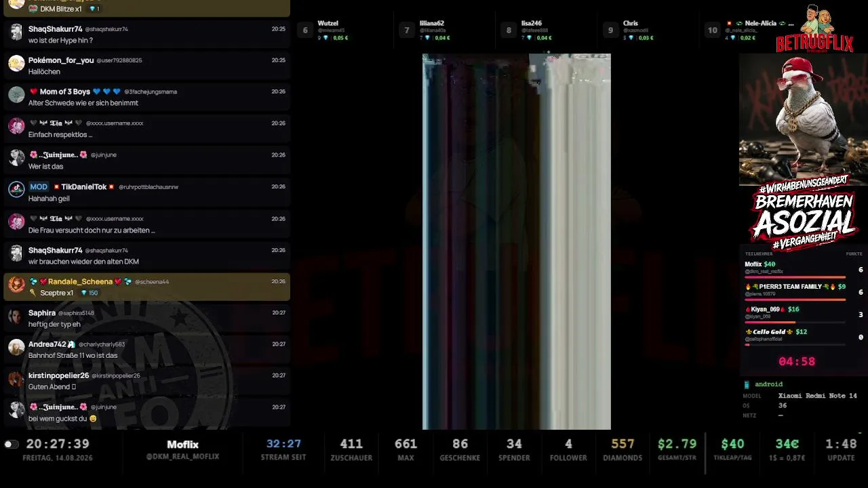Open Saphira's chat avatar
The image size is (868, 488).
(x=16, y=316)
